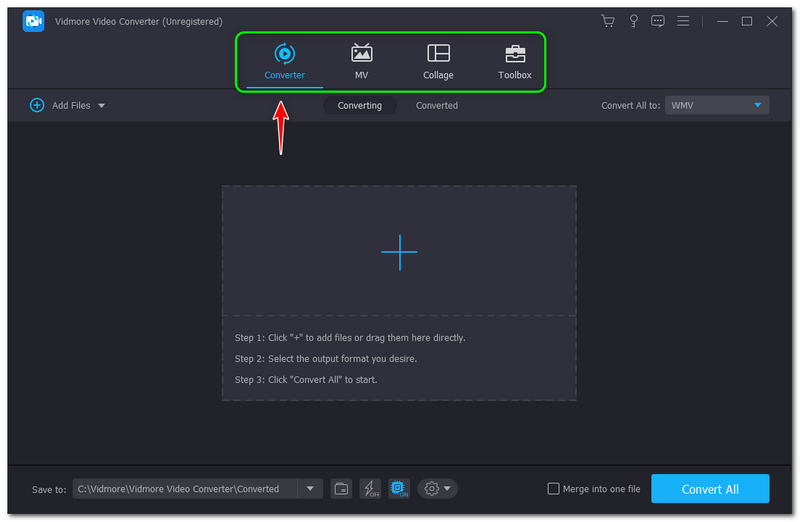Open the feedback chat bubble icon
Image resolution: width=800 pixels, height=522 pixels.
tap(658, 21)
